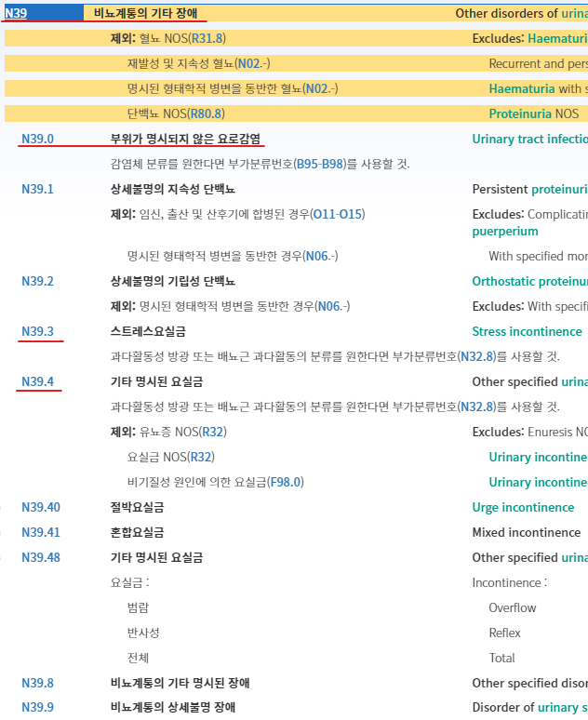Screen dimensions: 588x720
Task: Select English term 'Overflow'
Action: [513, 608]
